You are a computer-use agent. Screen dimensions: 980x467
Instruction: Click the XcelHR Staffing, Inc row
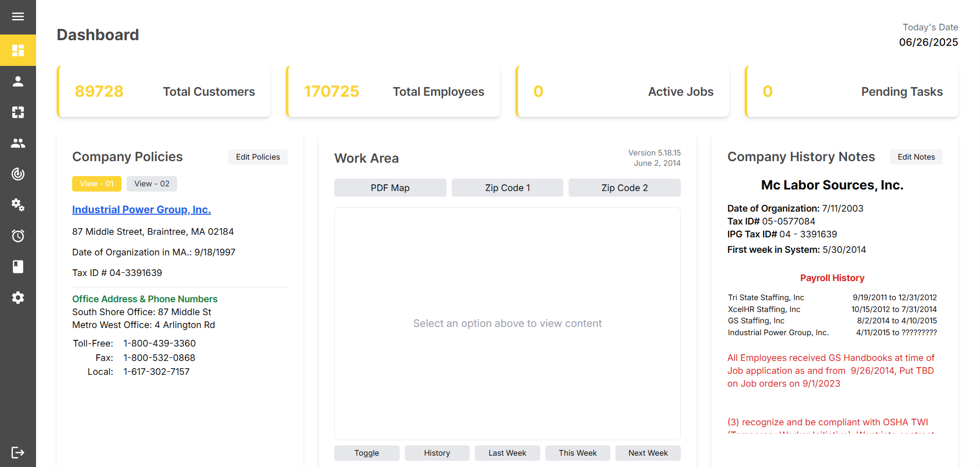(x=832, y=309)
